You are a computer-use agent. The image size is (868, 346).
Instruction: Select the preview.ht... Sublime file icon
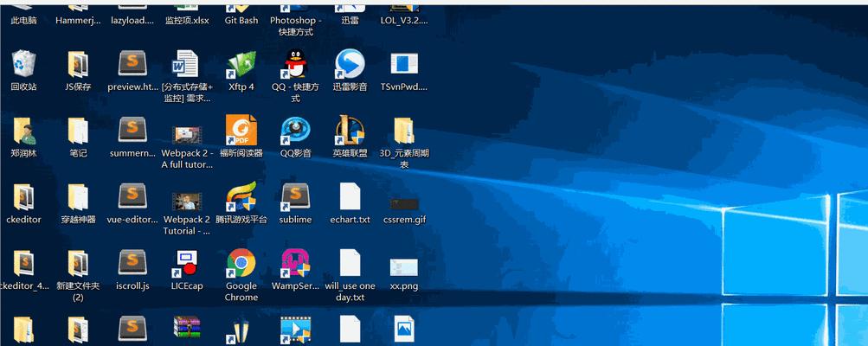pos(132,64)
